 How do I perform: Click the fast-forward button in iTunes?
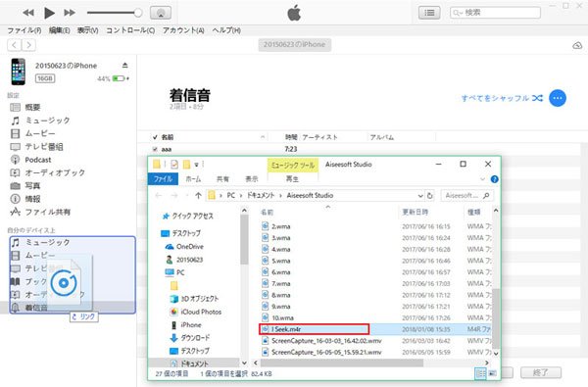pyautogui.click(x=70, y=13)
